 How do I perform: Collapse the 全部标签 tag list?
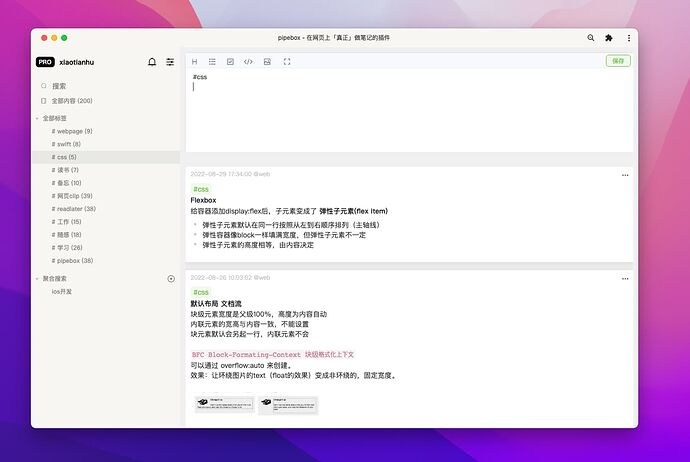pos(37,118)
